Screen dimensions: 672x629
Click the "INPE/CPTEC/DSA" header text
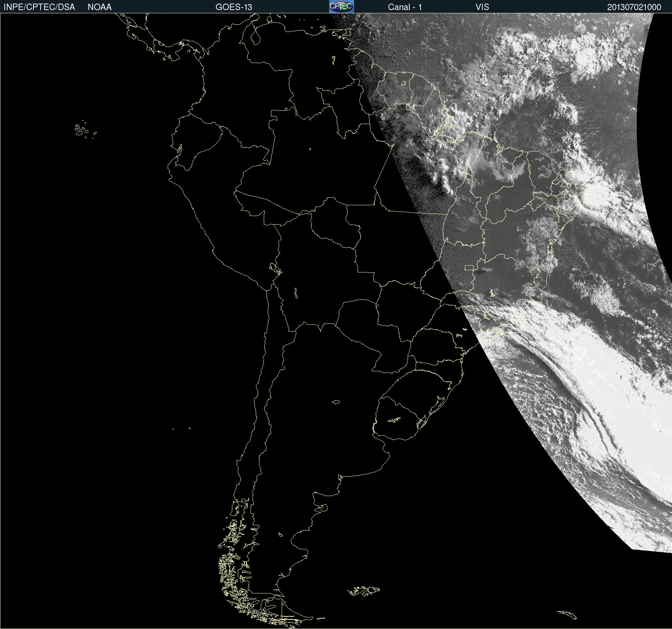[x=39, y=7]
